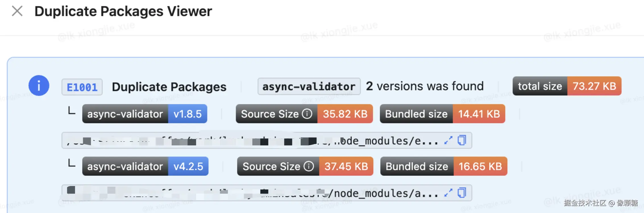Close the Duplicate Packages Viewer panel
The width and height of the screenshot is (644, 213).
pos(17,11)
